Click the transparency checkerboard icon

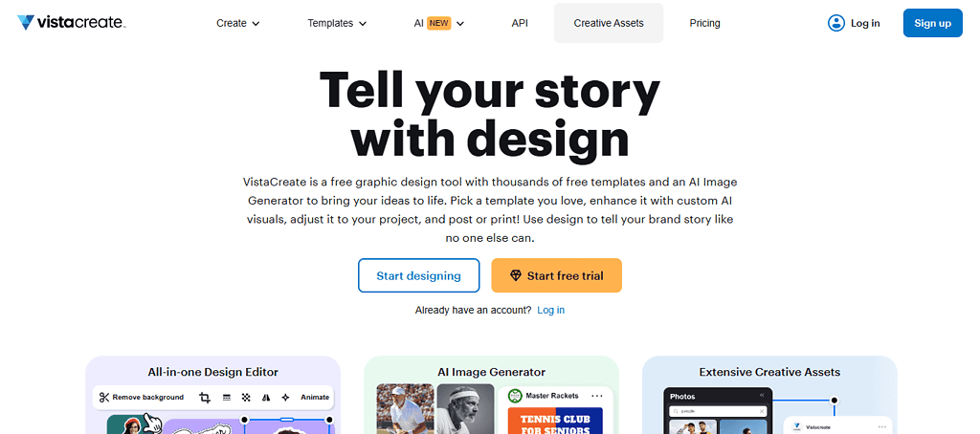[246, 397]
